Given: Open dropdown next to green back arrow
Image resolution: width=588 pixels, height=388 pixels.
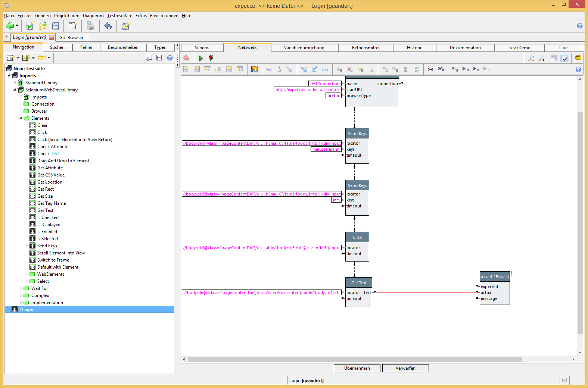Looking at the screenshot, I should (x=17, y=26).
